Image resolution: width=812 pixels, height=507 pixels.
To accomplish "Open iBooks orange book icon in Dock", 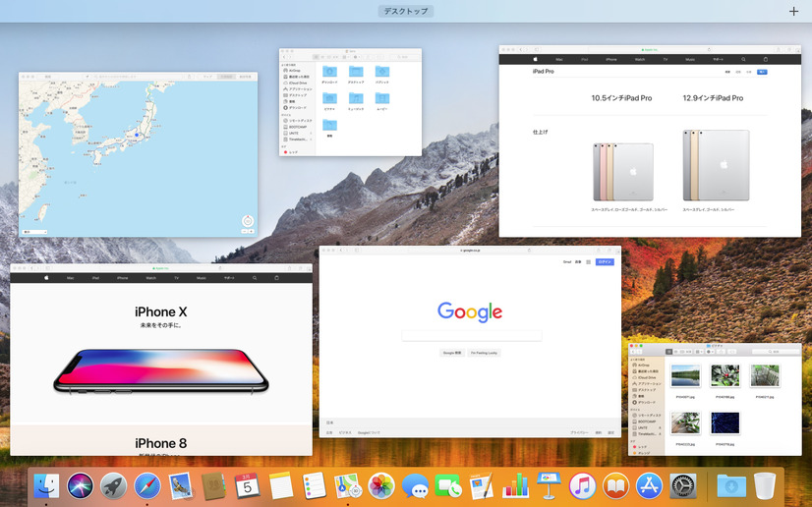I will click(615, 486).
